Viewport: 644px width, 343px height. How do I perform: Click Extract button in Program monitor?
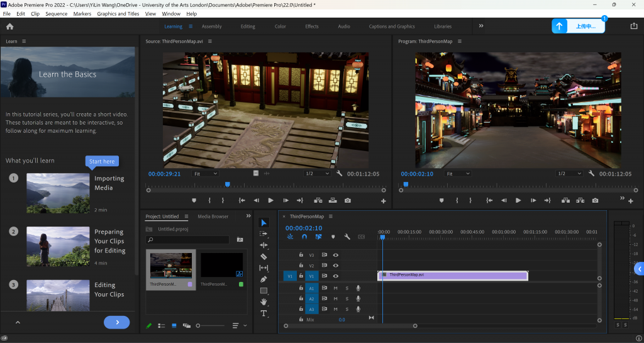point(580,201)
